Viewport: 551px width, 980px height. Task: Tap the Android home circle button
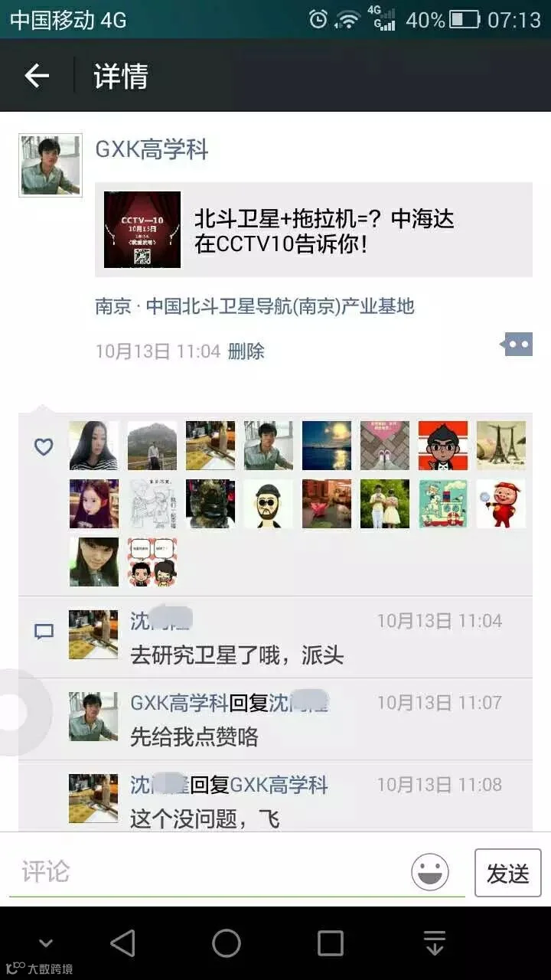tap(227, 943)
